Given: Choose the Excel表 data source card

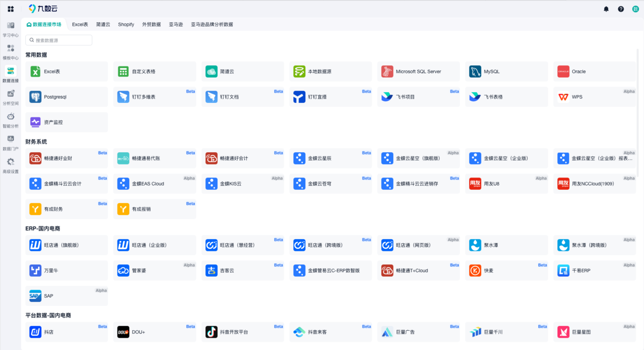Looking at the screenshot, I should pos(67,71).
